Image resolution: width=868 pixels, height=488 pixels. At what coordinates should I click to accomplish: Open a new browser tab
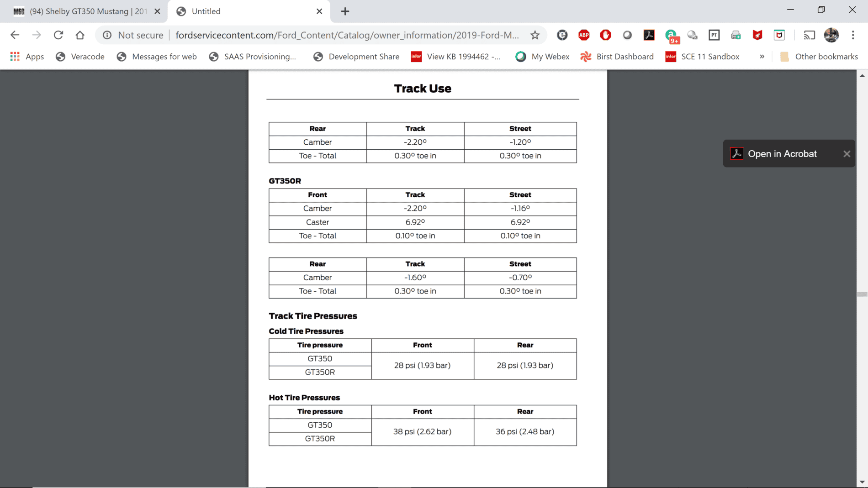(x=345, y=11)
